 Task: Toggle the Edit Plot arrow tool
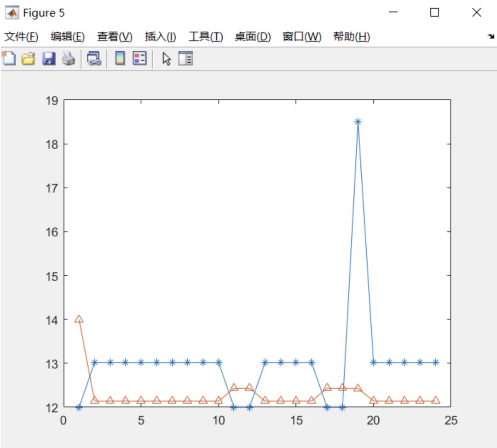(x=167, y=58)
